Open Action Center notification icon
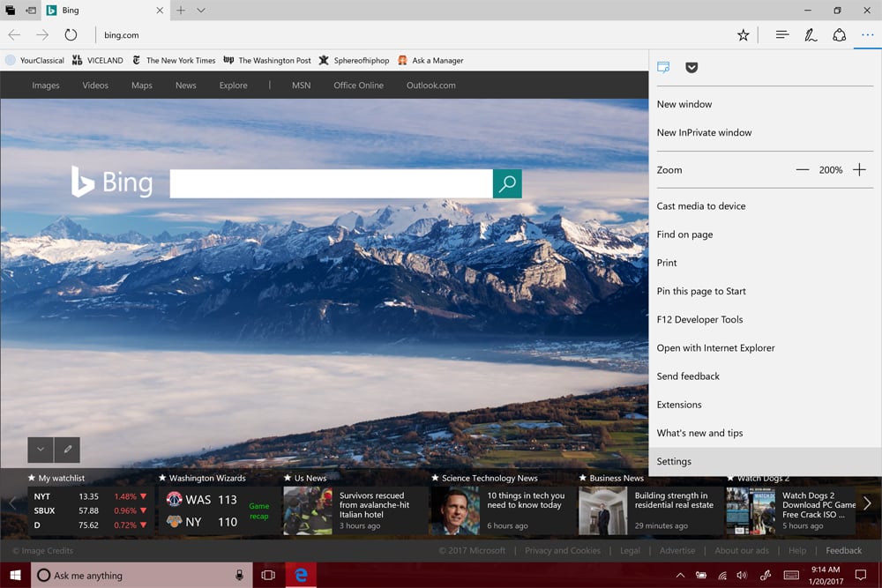 (x=861, y=575)
